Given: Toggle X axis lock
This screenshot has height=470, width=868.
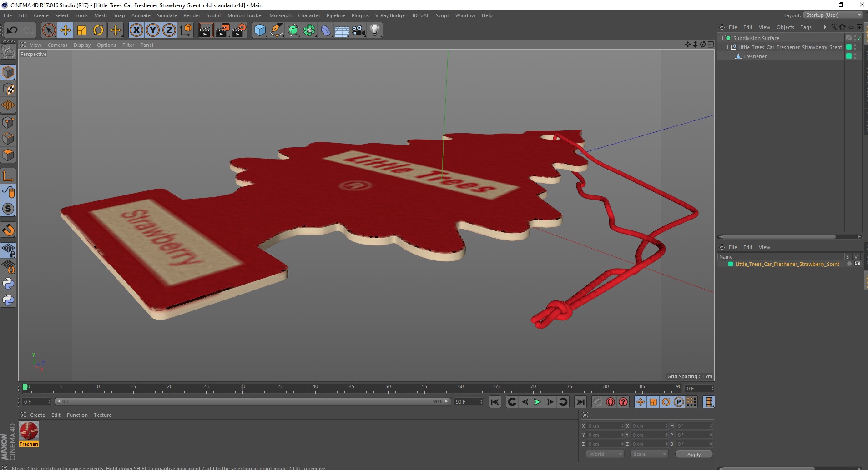Looking at the screenshot, I should coord(136,30).
